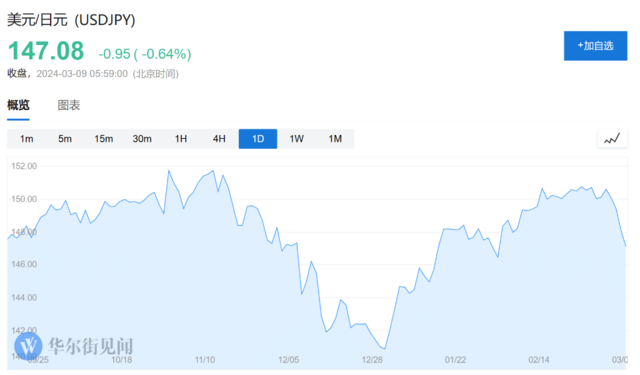
Task: Click the 01/22 date label on axis
Action: coord(456,360)
